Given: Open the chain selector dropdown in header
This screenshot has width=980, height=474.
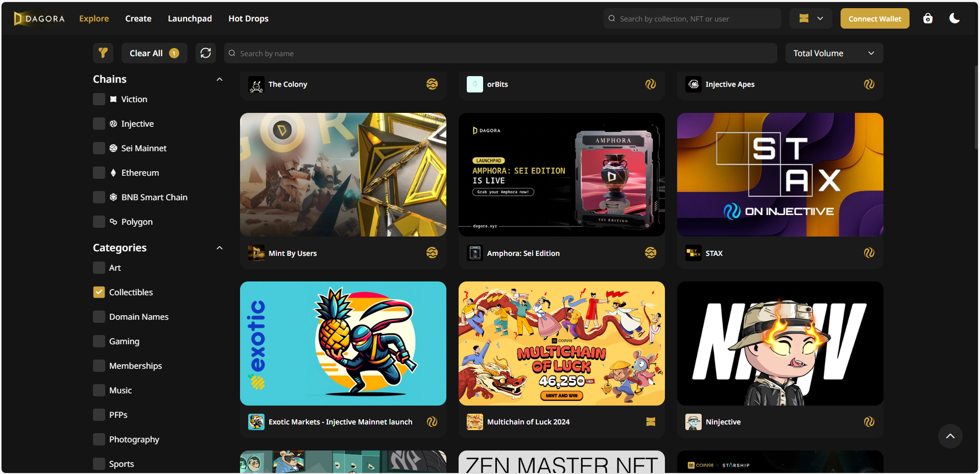Looking at the screenshot, I should coord(811,18).
